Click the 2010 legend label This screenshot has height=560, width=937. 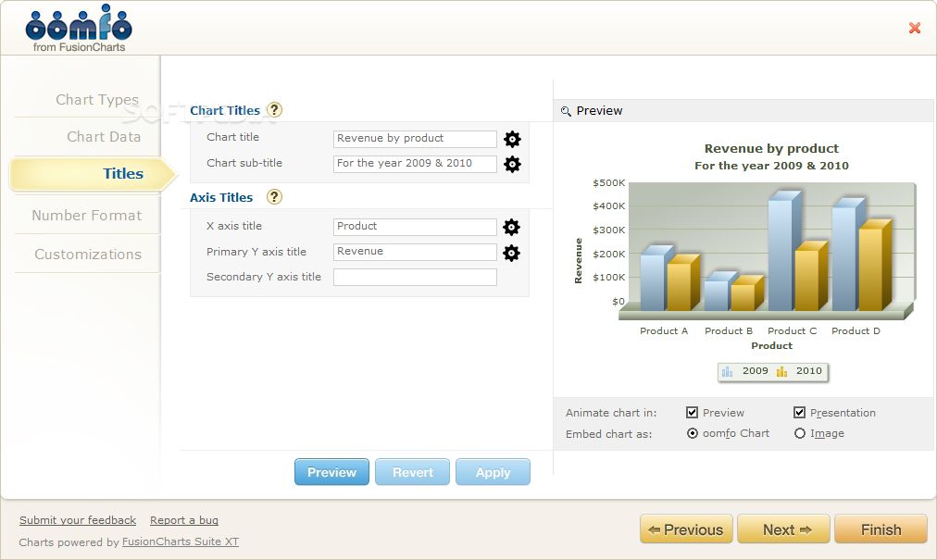point(809,371)
